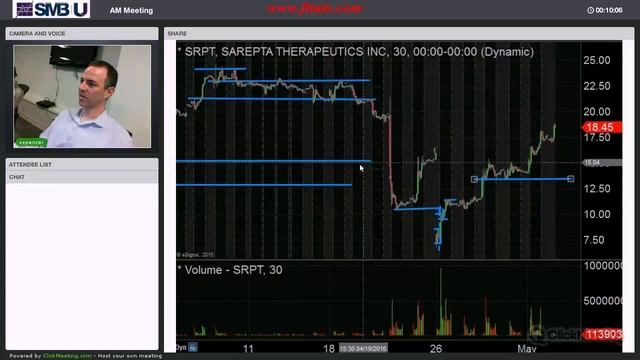Viewport: 640px width, 360px height.
Task: Click the red volume value tag 113903
Action: pyautogui.click(x=603, y=334)
